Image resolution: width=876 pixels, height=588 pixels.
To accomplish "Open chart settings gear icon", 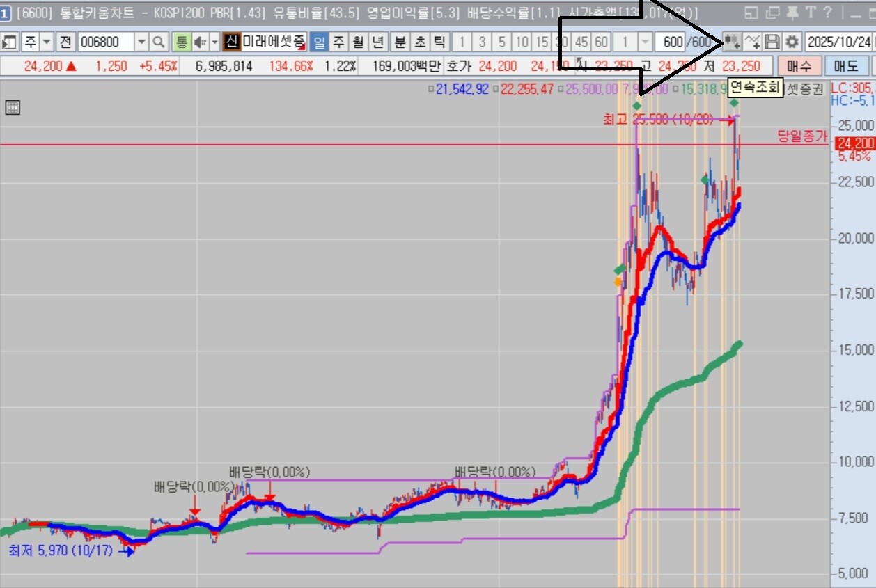I will (x=792, y=42).
